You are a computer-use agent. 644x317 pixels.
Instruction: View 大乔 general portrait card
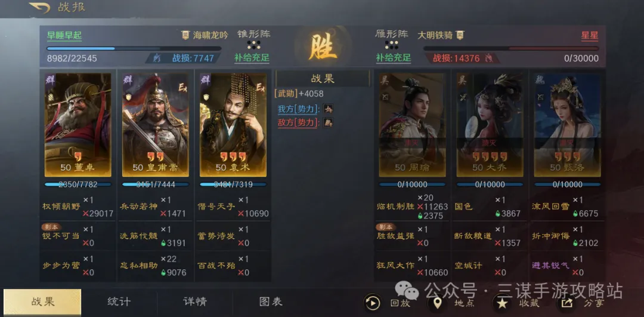click(x=490, y=125)
